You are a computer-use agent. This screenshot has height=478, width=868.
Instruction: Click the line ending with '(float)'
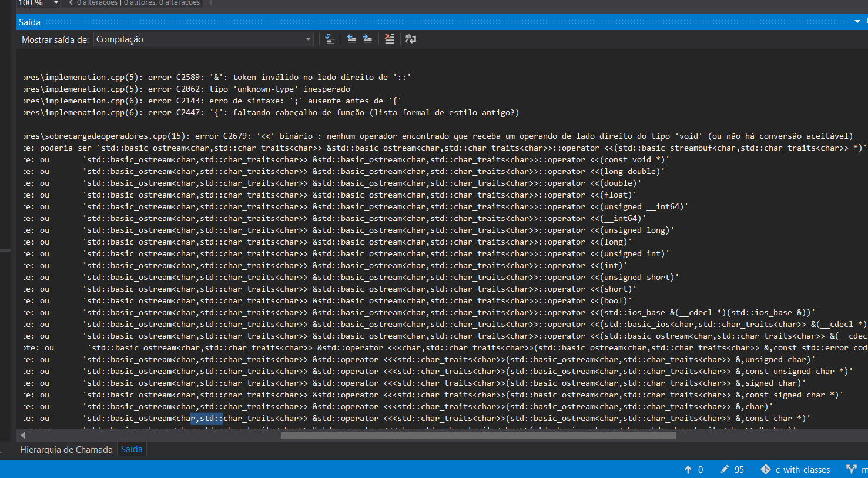pyautogui.click(x=330, y=195)
